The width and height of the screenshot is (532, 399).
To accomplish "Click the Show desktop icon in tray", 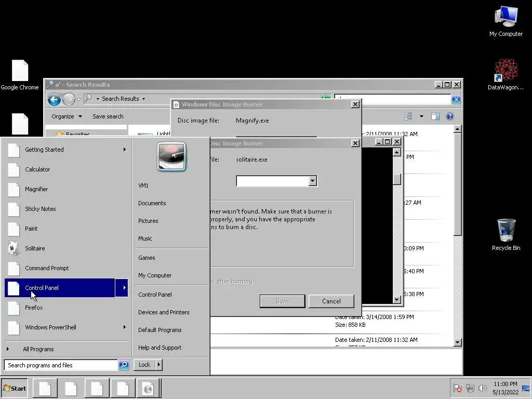I will [x=526, y=388].
